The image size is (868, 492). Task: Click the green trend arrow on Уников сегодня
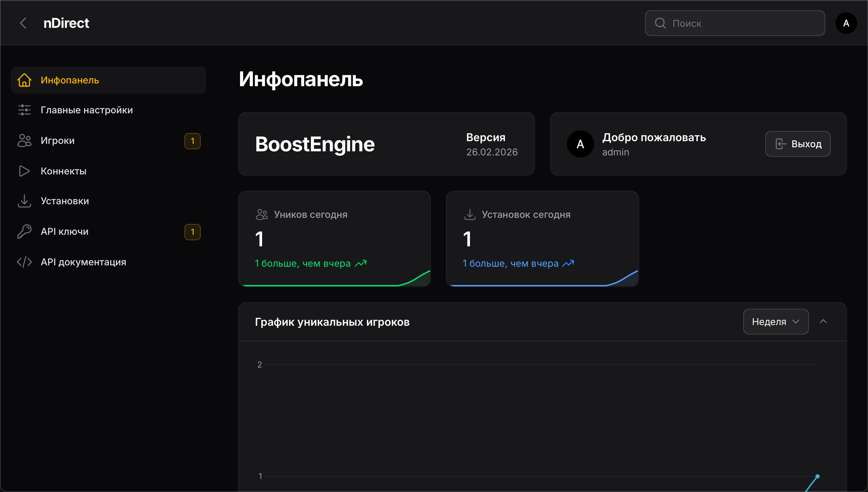(361, 263)
